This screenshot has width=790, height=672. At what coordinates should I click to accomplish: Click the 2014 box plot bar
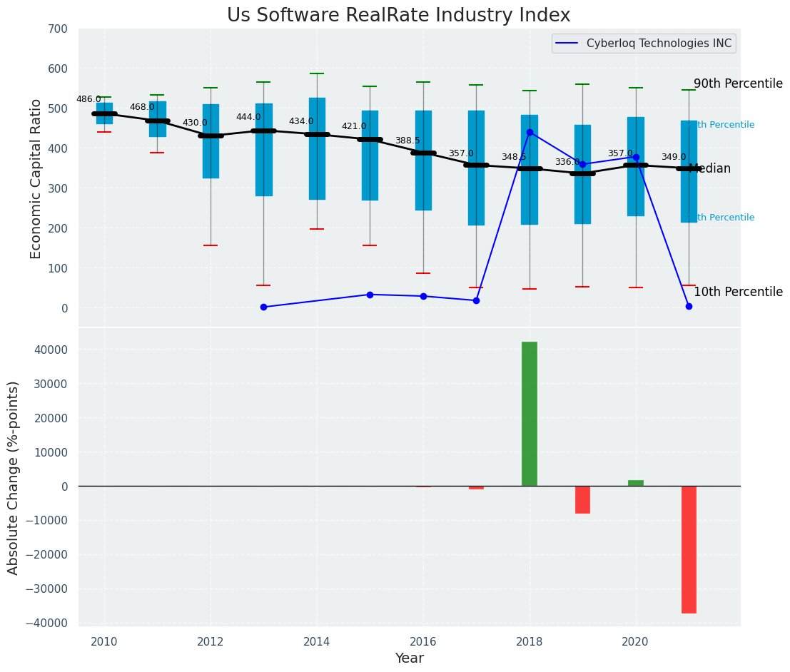pyautogui.click(x=317, y=148)
